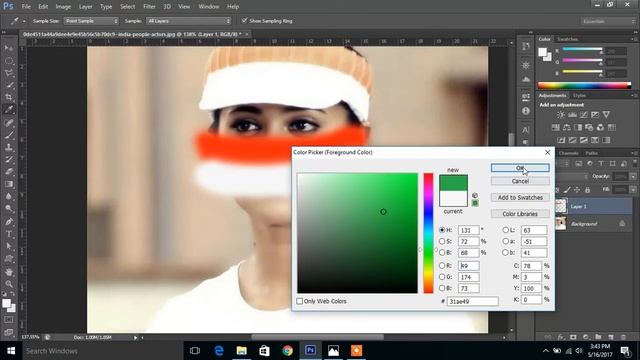Select the H hue radio button
The image size is (640, 360).
442,230
